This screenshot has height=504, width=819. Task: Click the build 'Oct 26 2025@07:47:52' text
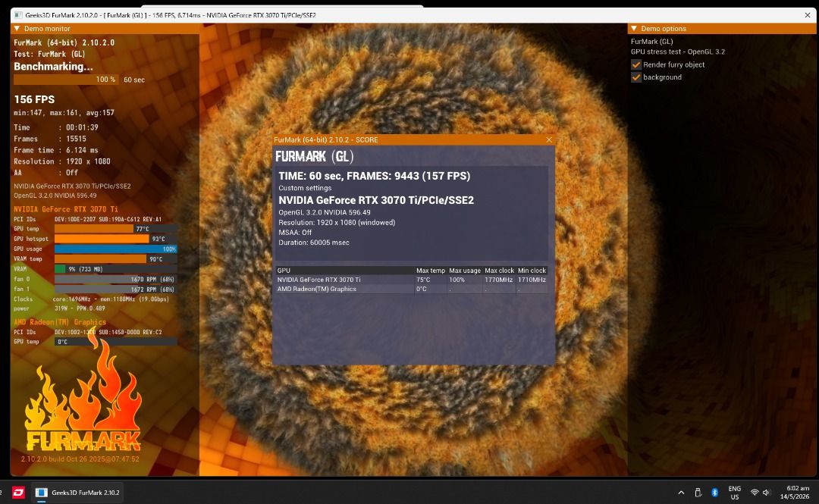click(80, 459)
